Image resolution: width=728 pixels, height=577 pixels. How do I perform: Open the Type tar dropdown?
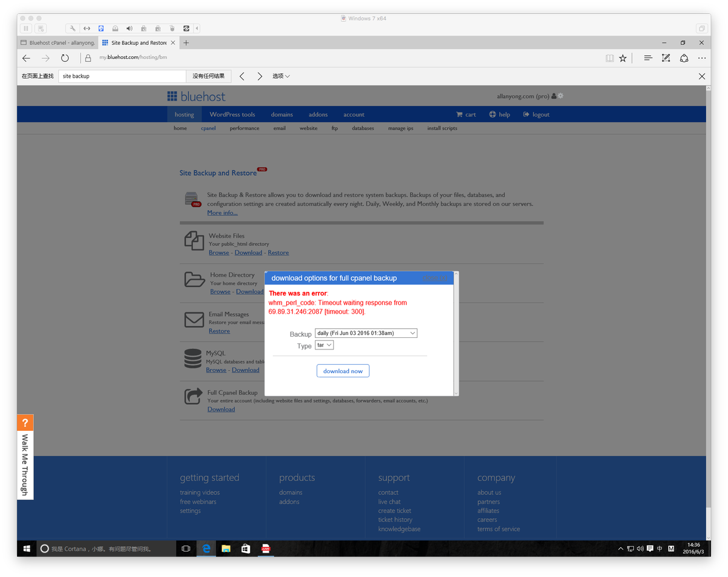pyautogui.click(x=324, y=345)
